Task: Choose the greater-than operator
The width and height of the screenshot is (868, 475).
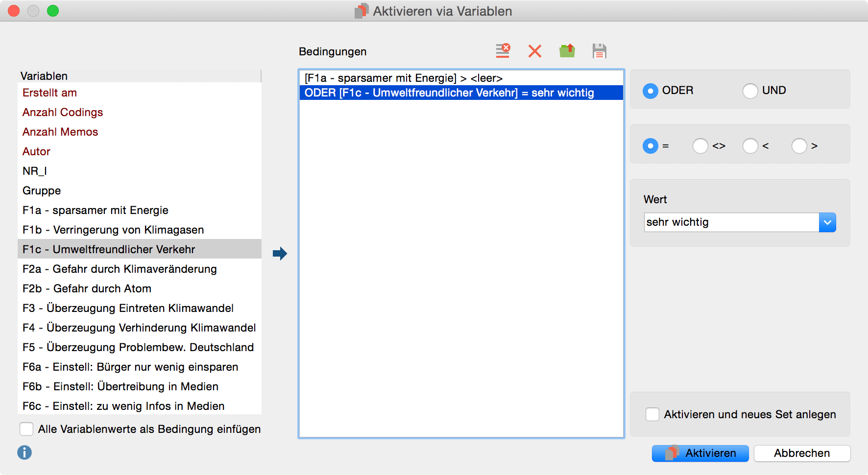Action: [799, 146]
